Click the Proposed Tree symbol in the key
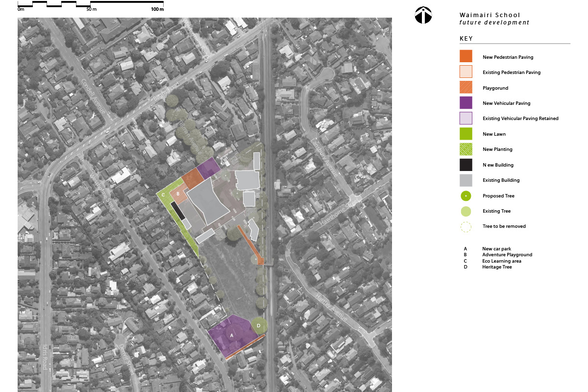The width and height of the screenshot is (588, 392). point(466,196)
